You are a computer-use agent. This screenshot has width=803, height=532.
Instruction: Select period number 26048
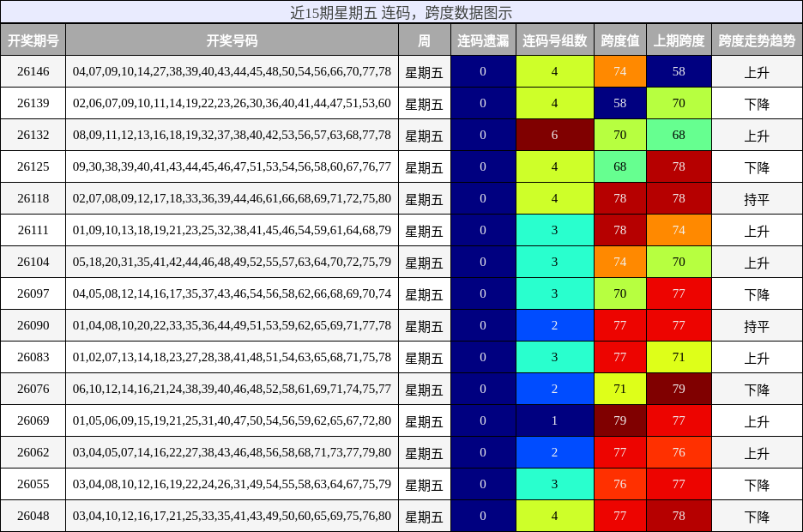coord(33,516)
